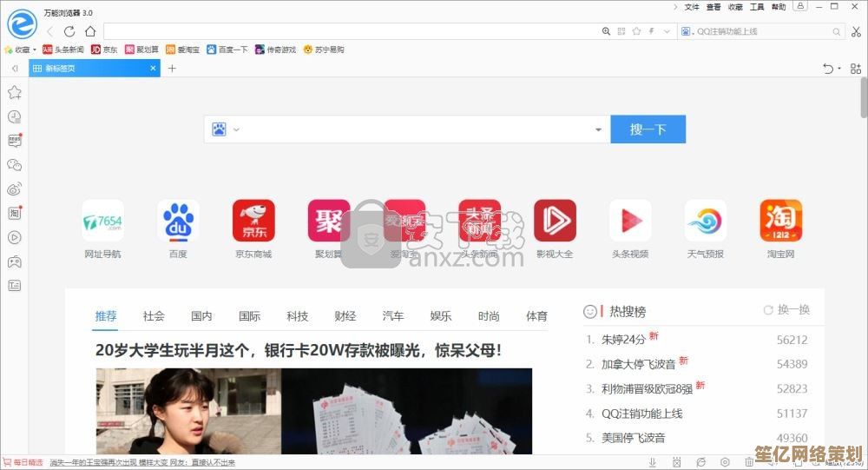The width and height of the screenshot is (868, 470).
Task: Click the star bookmark icon in address bar
Action: 636,31
